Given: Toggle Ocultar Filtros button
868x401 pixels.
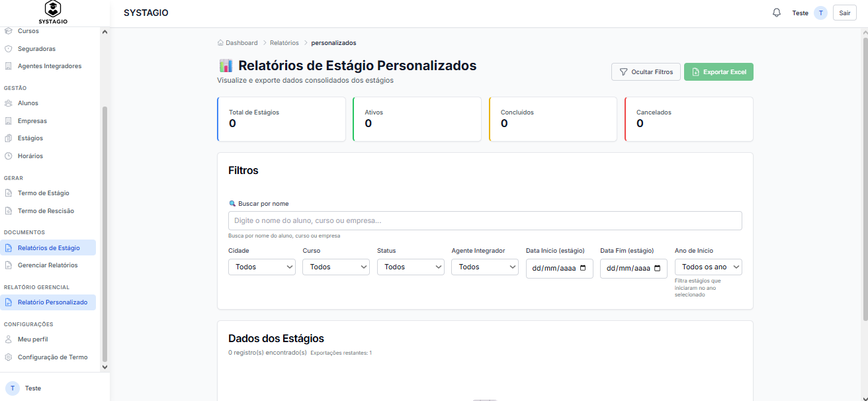Looking at the screenshot, I should [x=646, y=72].
